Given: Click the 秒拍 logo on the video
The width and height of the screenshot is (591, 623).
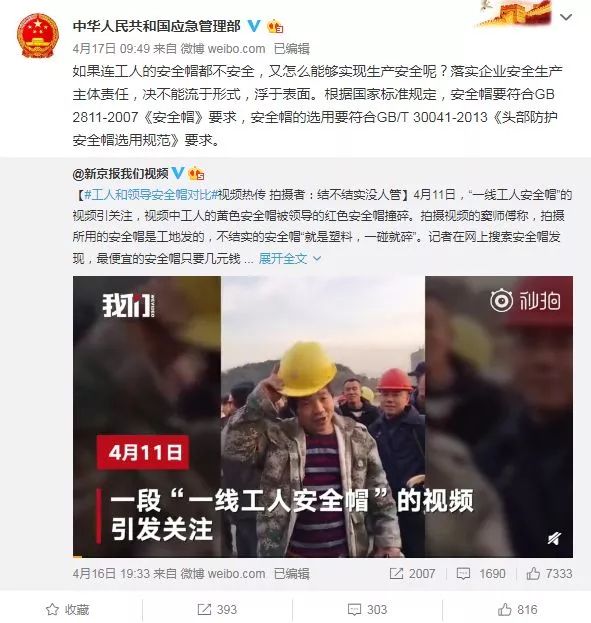Looking at the screenshot, I should [525, 300].
